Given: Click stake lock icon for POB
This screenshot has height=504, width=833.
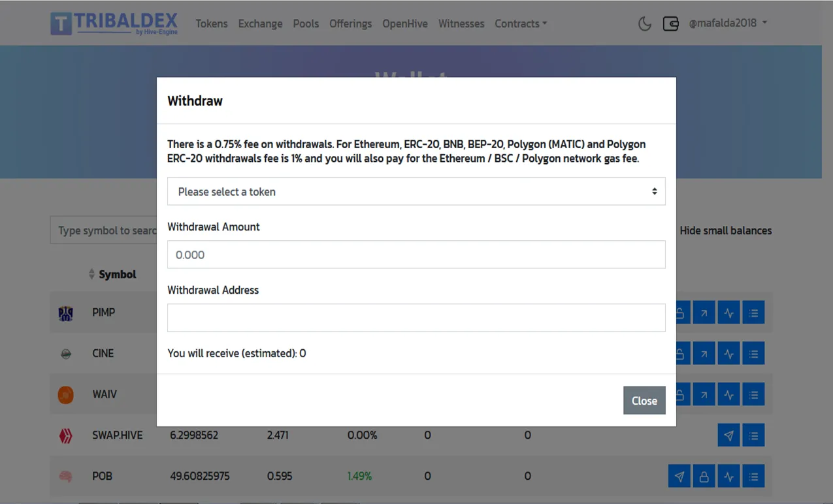Looking at the screenshot, I should coord(704,477).
